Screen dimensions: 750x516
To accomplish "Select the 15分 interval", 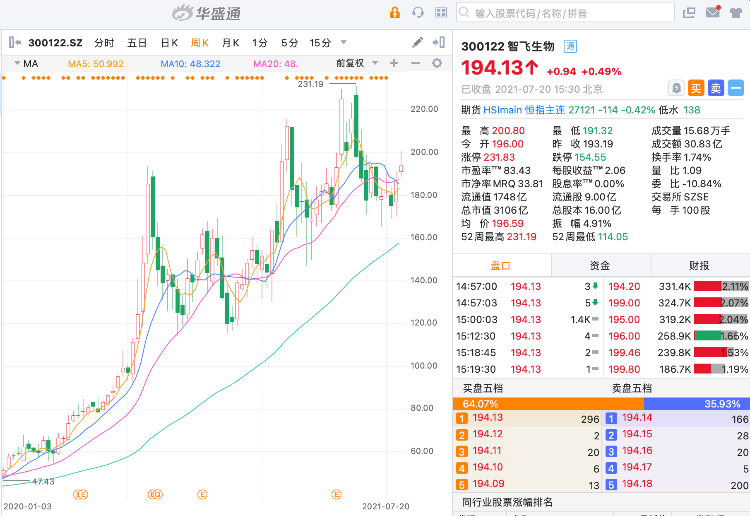I will click(320, 43).
